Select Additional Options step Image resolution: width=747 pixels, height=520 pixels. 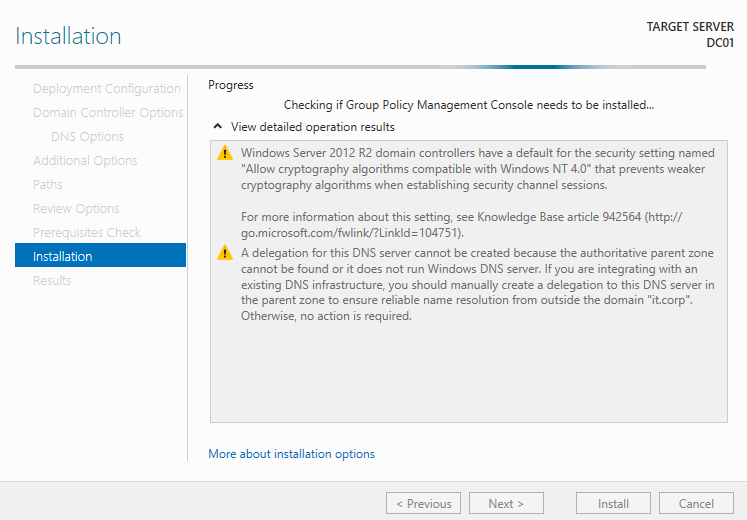click(85, 160)
